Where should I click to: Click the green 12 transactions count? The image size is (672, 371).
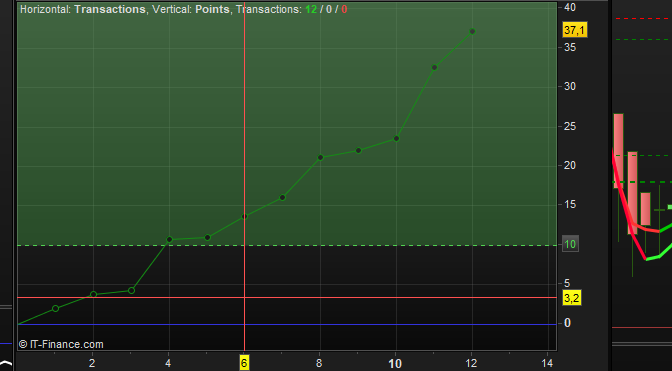(x=311, y=9)
